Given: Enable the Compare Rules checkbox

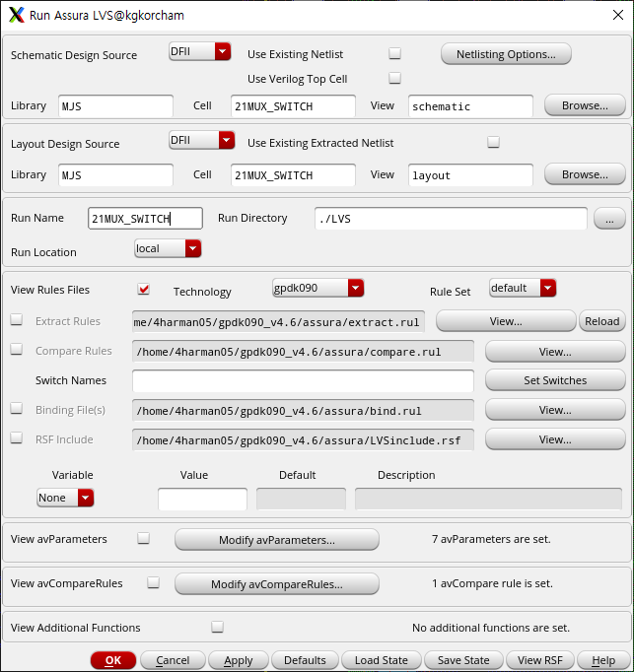Looking at the screenshot, I should click(x=17, y=349).
